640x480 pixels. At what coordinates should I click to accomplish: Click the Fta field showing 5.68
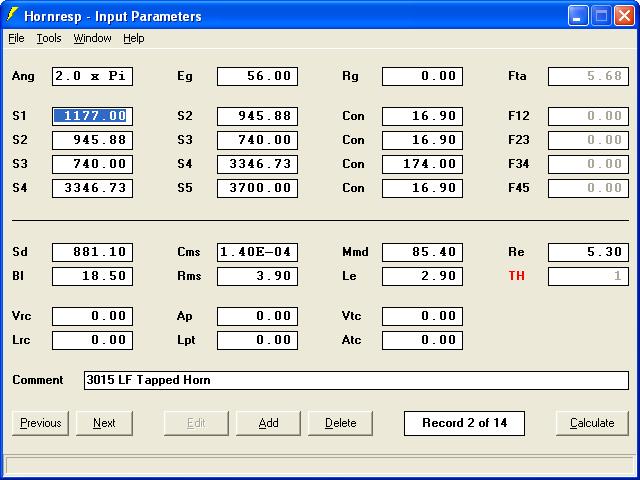(588, 76)
